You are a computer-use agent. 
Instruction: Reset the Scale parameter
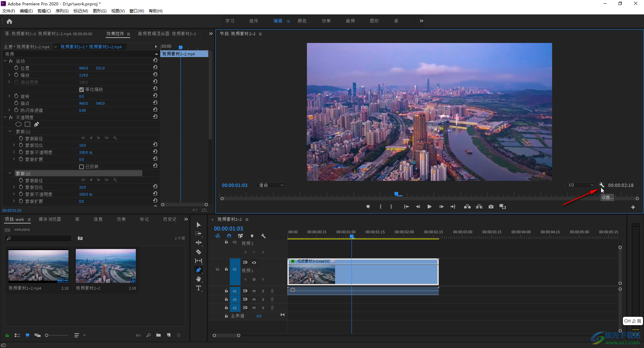pyautogui.click(x=155, y=74)
